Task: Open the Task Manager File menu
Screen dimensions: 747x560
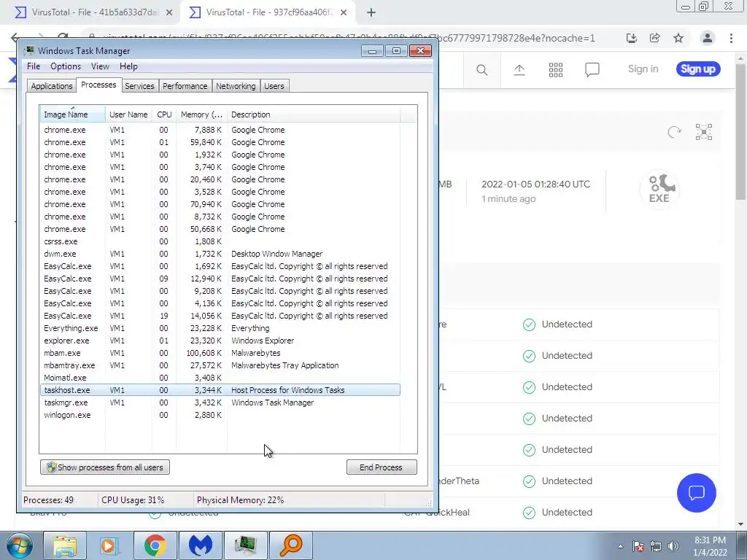Action: pyautogui.click(x=34, y=66)
